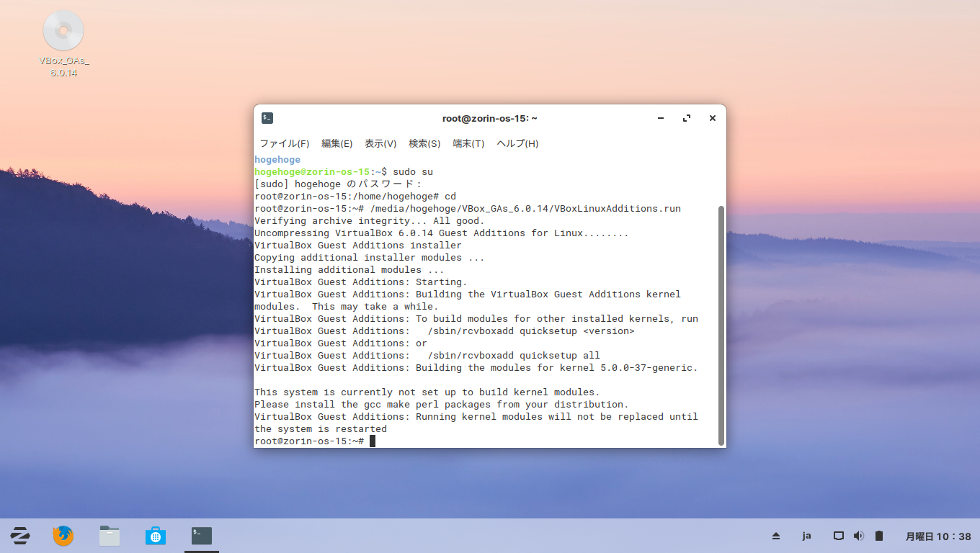Open the Zorin start menu
This screenshot has width=980, height=553.
(x=20, y=535)
